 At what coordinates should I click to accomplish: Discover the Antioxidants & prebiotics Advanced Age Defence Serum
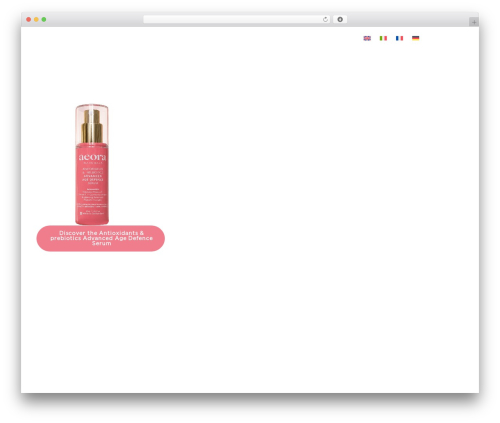coord(101,238)
